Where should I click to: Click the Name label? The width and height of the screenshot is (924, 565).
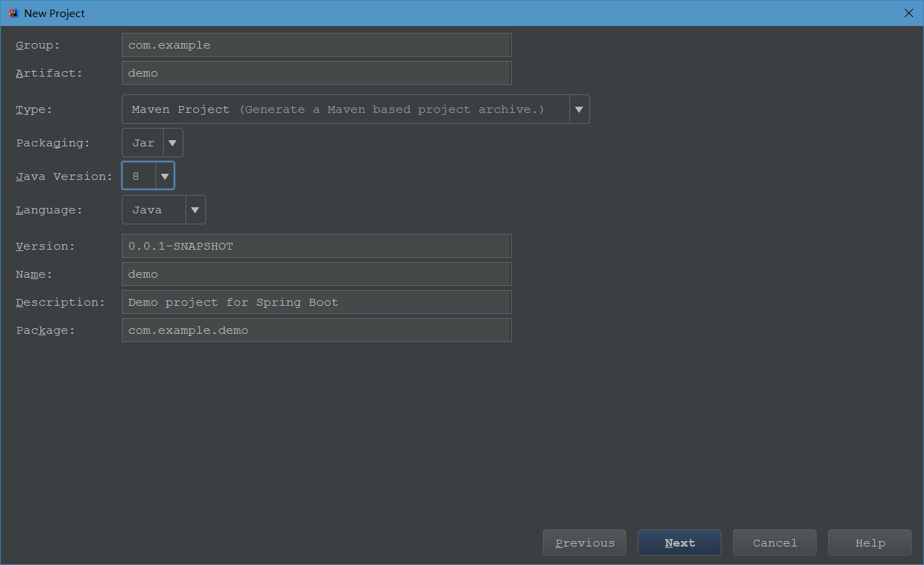tap(34, 274)
